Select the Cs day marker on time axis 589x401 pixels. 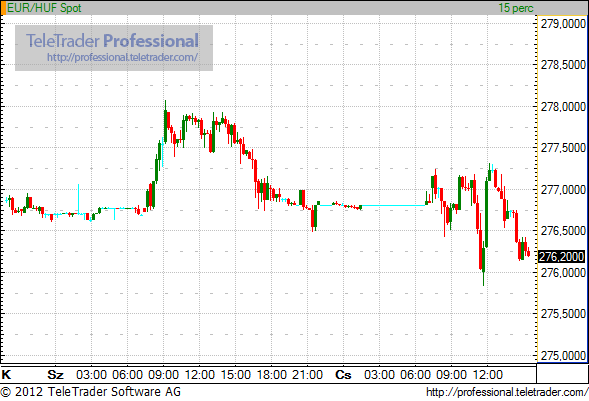343,375
